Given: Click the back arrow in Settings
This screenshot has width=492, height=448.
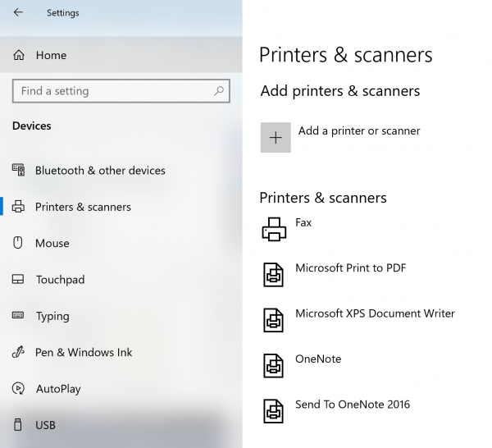Looking at the screenshot, I should point(18,12).
